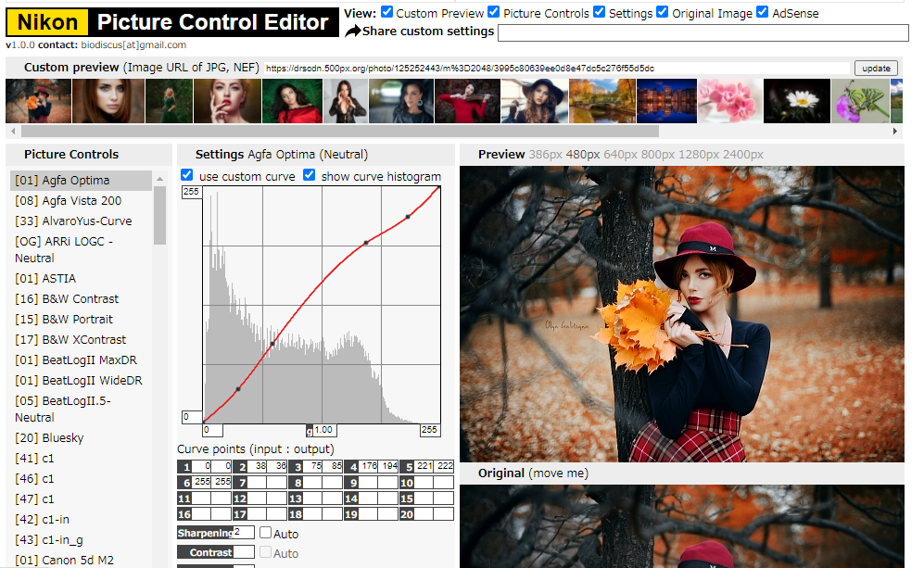Click thumbnail strip right scroll arrow
The image size is (924, 568).
(895, 131)
